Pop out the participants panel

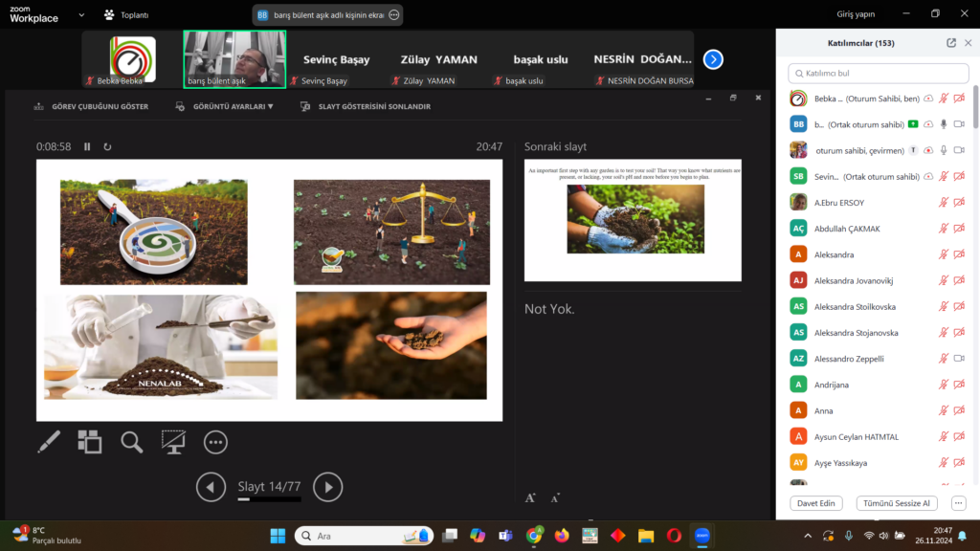950,43
